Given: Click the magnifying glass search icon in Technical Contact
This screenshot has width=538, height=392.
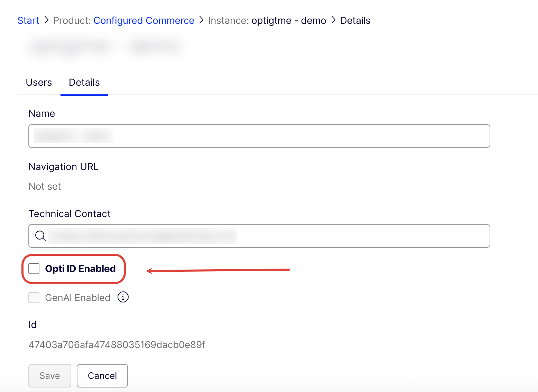Looking at the screenshot, I should pos(40,236).
